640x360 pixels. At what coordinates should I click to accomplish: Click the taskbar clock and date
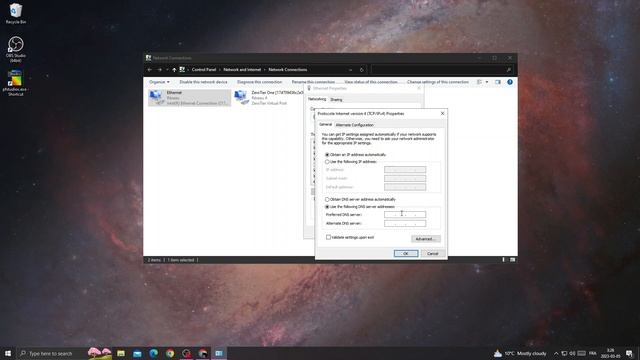coord(610,353)
